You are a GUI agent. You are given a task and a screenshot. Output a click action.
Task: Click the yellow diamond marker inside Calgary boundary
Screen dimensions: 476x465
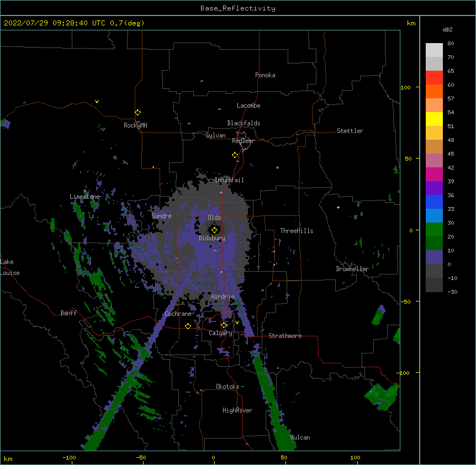(x=224, y=325)
